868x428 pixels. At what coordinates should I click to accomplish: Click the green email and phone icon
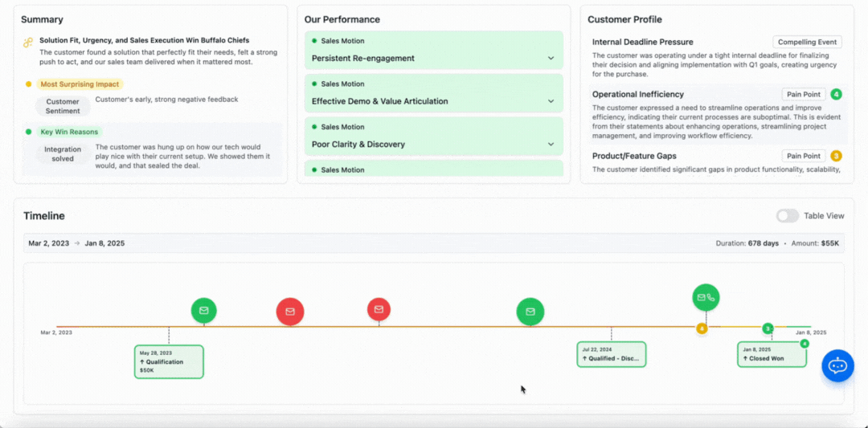pos(706,297)
